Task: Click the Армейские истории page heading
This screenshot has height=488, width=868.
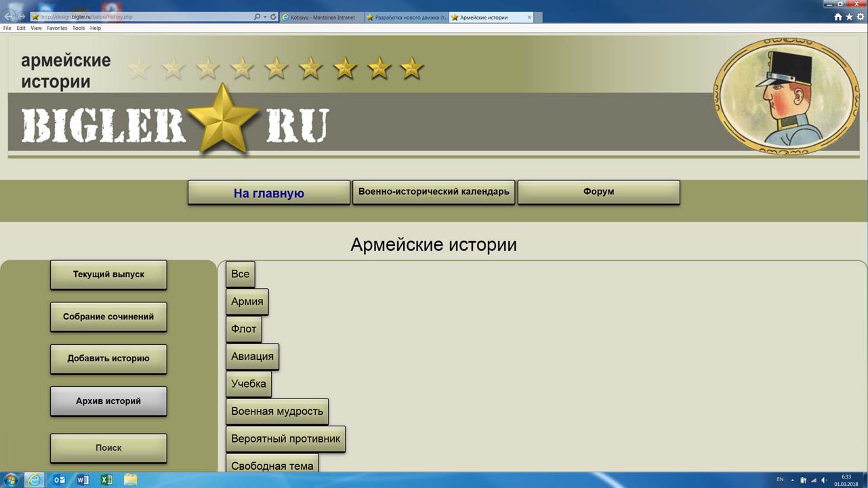Action: coord(434,245)
